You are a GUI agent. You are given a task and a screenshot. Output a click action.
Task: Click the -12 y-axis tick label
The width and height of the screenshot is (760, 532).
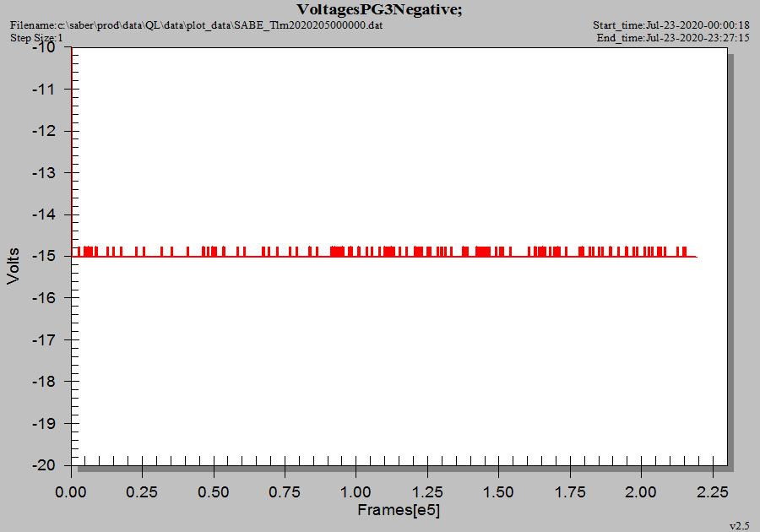[44, 131]
